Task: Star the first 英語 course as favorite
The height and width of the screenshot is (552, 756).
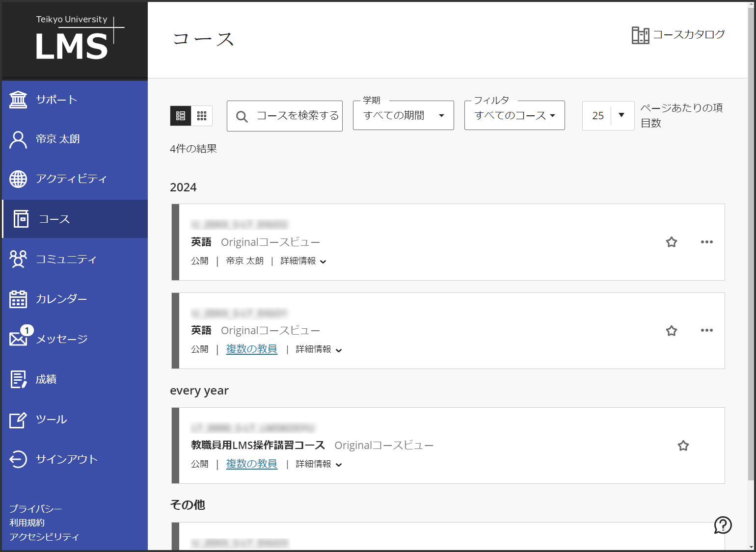Action: [x=672, y=242]
